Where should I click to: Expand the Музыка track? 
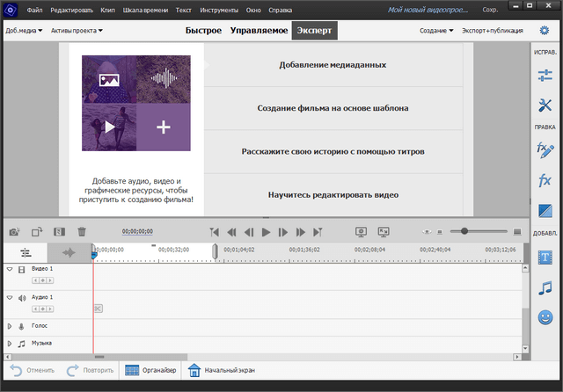click(x=10, y=344)
